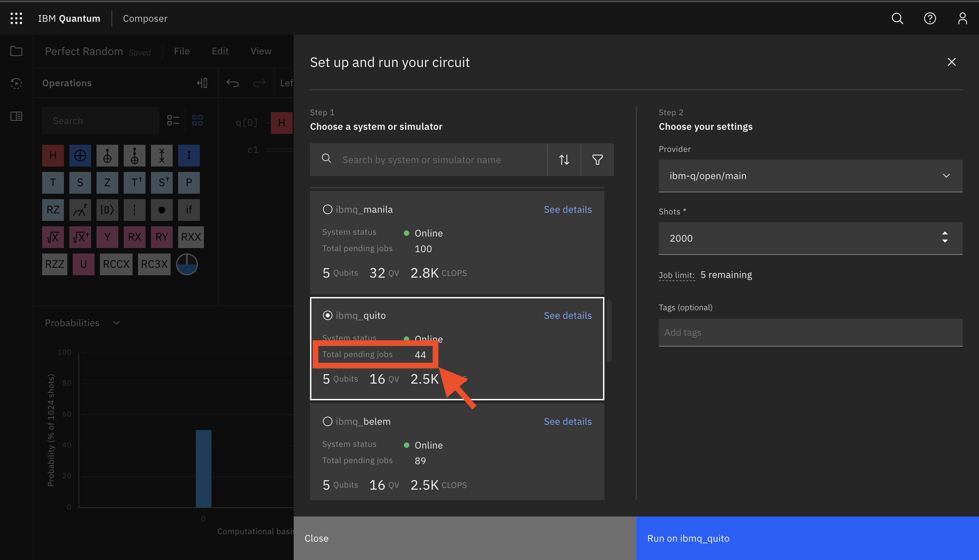The image size is (979, 560).
Task: Click the Close button at bottom
Action: pyautogui.click(x=465, y=538)
